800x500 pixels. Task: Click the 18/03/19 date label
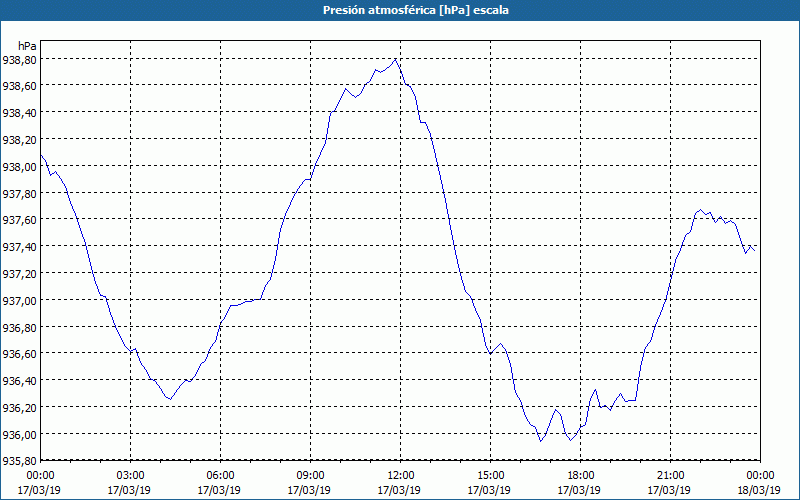pyautogui.click(x=760, y=490)
